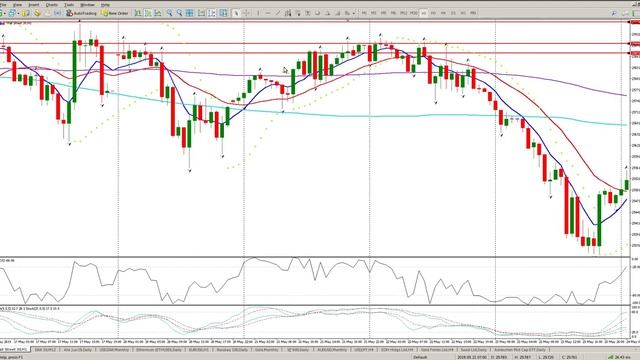Select the Wall Street 30,H1 chart tab

pyautogui.click(x=14, y=350)
